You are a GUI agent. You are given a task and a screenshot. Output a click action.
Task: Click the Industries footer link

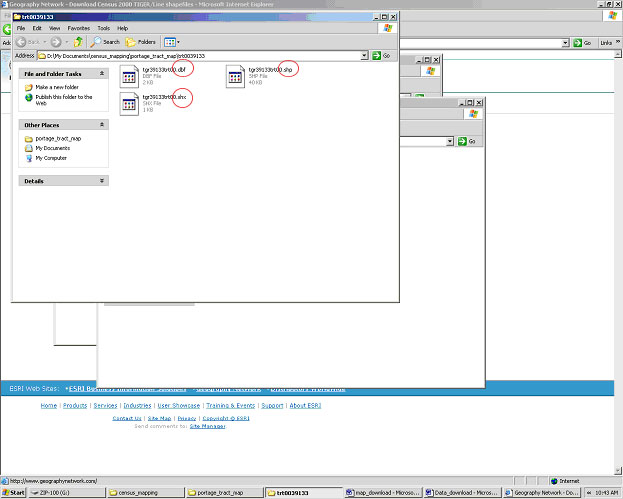point(137,405)
